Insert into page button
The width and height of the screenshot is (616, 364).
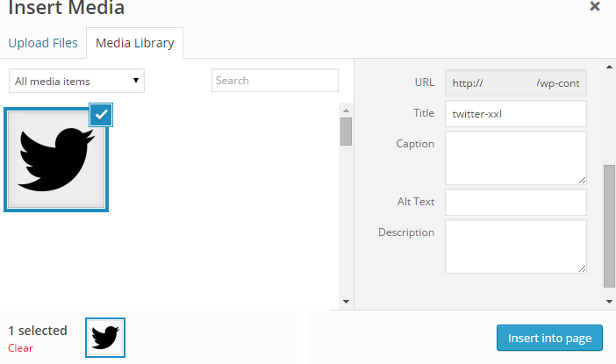549,338
